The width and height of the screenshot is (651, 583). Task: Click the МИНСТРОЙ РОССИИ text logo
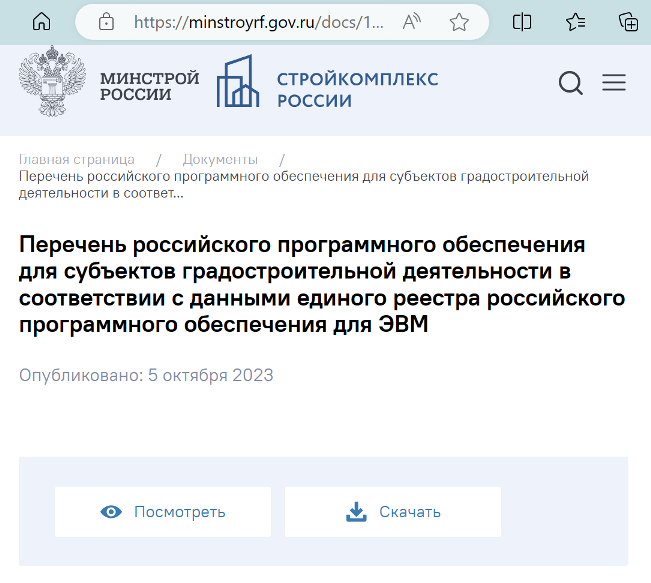pyautogui.click(x=149, y=86)
